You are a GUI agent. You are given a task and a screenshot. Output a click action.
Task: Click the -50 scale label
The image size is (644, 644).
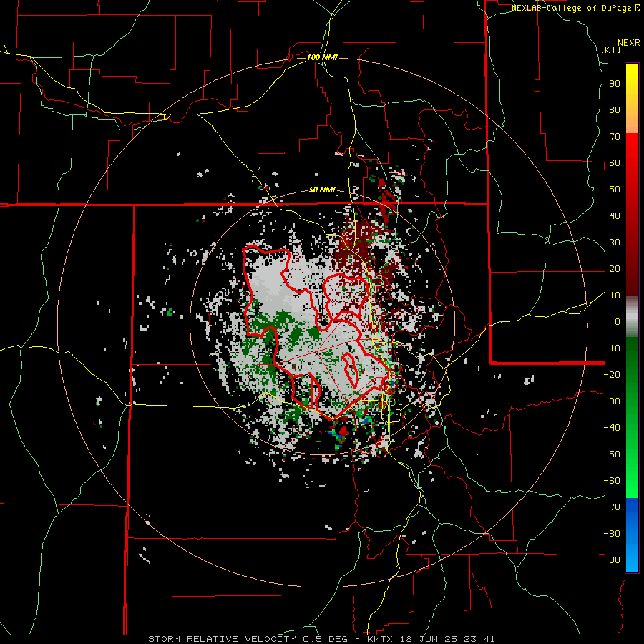tap(612, 454)
